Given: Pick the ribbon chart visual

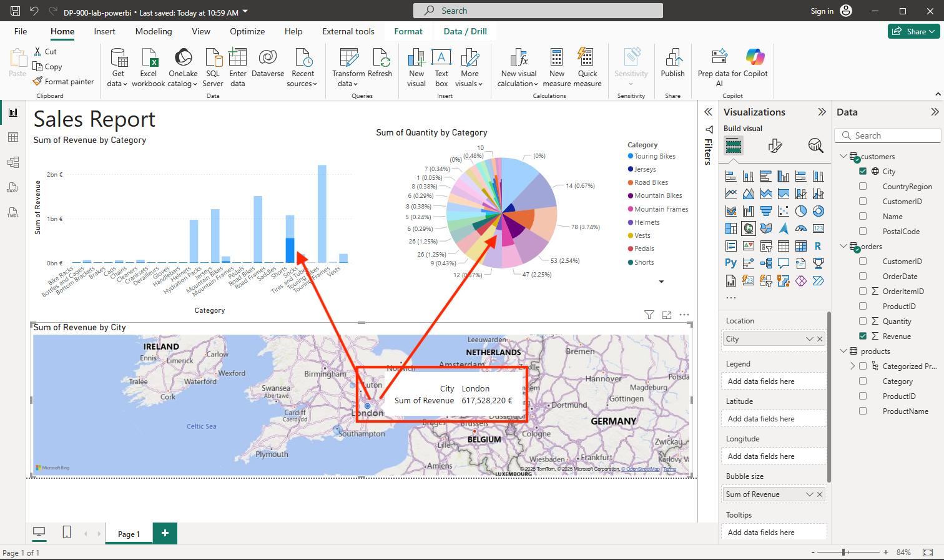Looking at the screenshot, I should click(x=731, y=211).
